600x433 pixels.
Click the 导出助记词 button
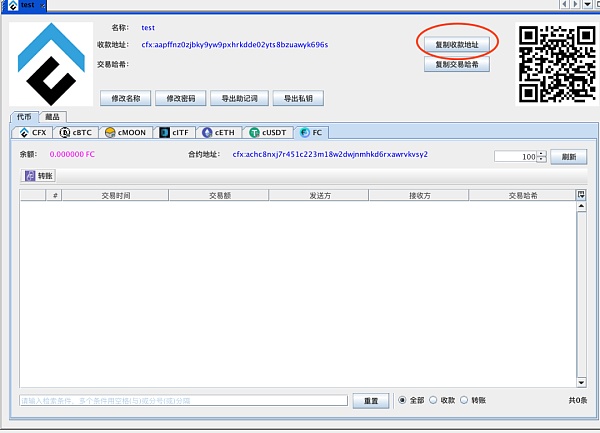240,98
